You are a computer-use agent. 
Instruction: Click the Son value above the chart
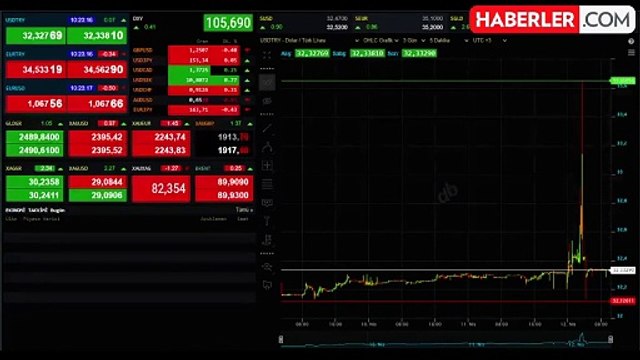419,53
